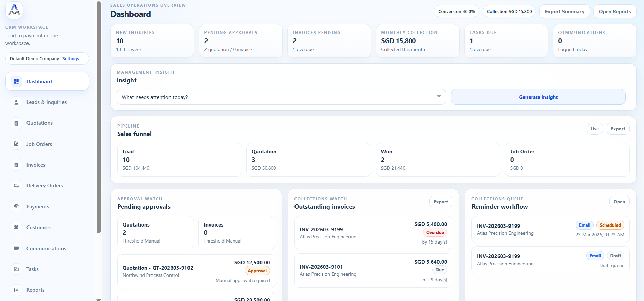This screenshot has height=301, width=644.
Task: Open the overdue invoice INV-202603-9199 card
Action: point(373,233)
